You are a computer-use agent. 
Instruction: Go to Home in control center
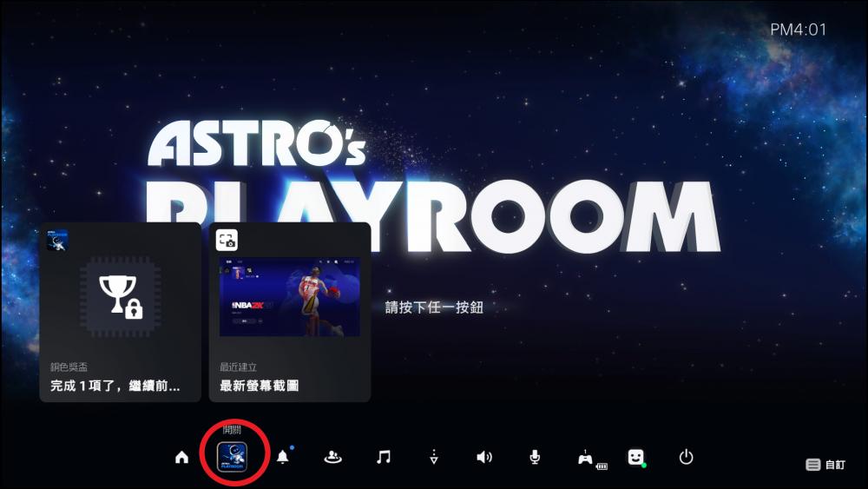point(181,458)
